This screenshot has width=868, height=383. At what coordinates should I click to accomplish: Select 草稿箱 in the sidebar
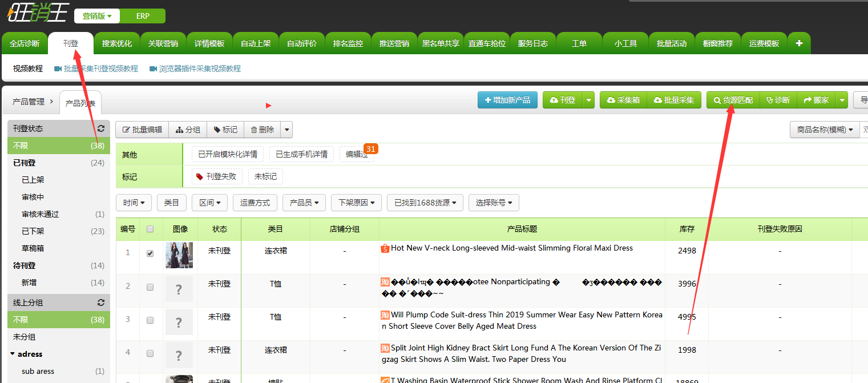tap(59, 248)
